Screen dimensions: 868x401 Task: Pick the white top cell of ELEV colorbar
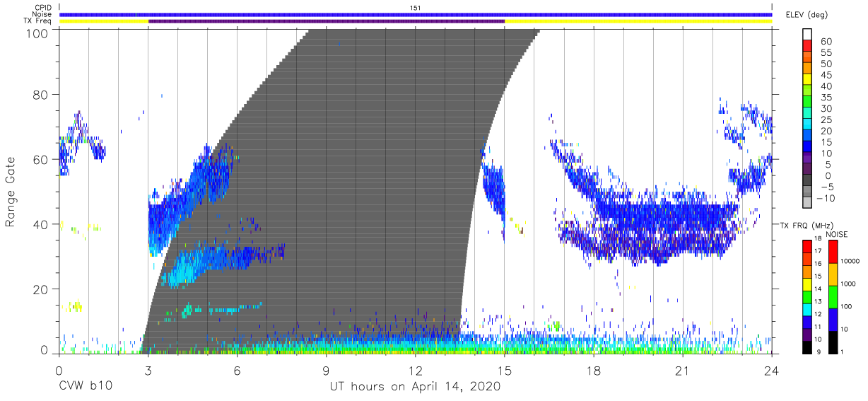click(x=807, y=35)
